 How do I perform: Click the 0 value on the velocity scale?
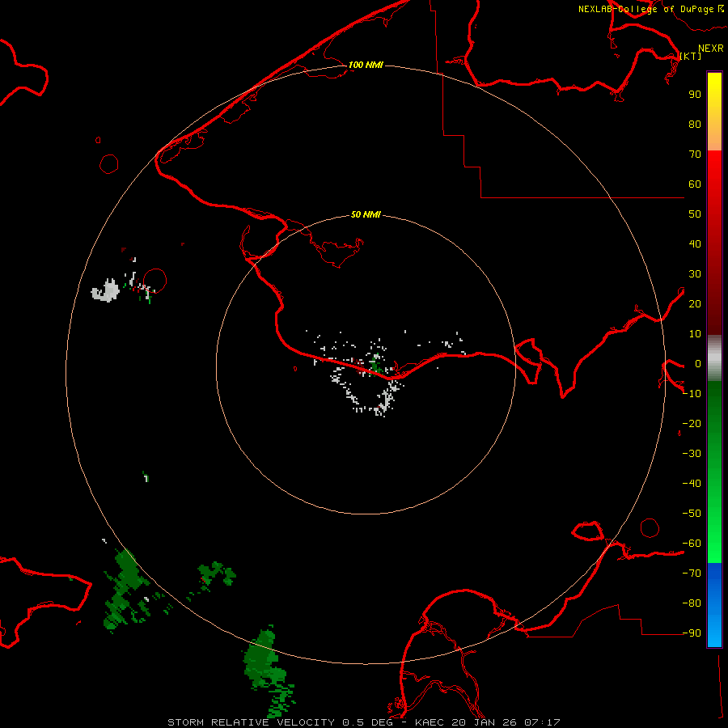pyautogui.click(x=698, y=364)
